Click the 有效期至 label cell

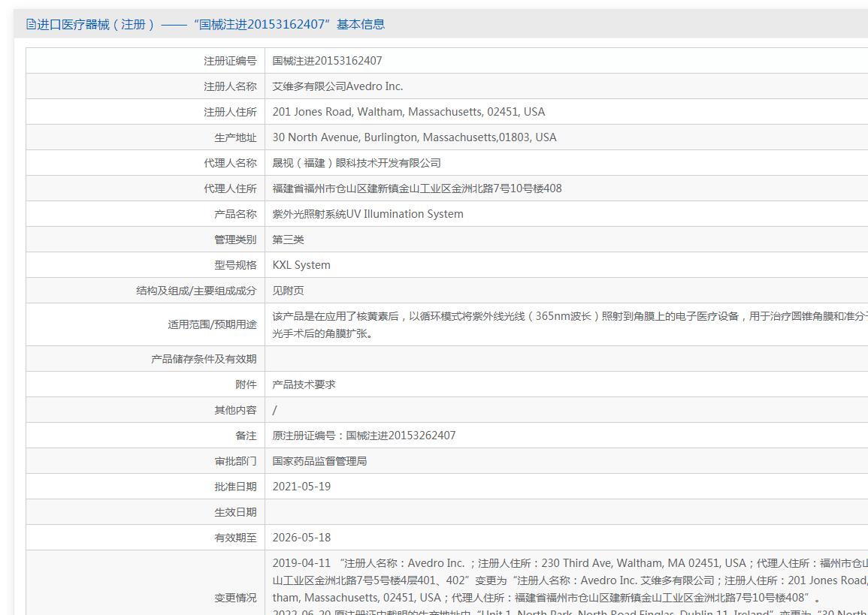click(146, 538)
